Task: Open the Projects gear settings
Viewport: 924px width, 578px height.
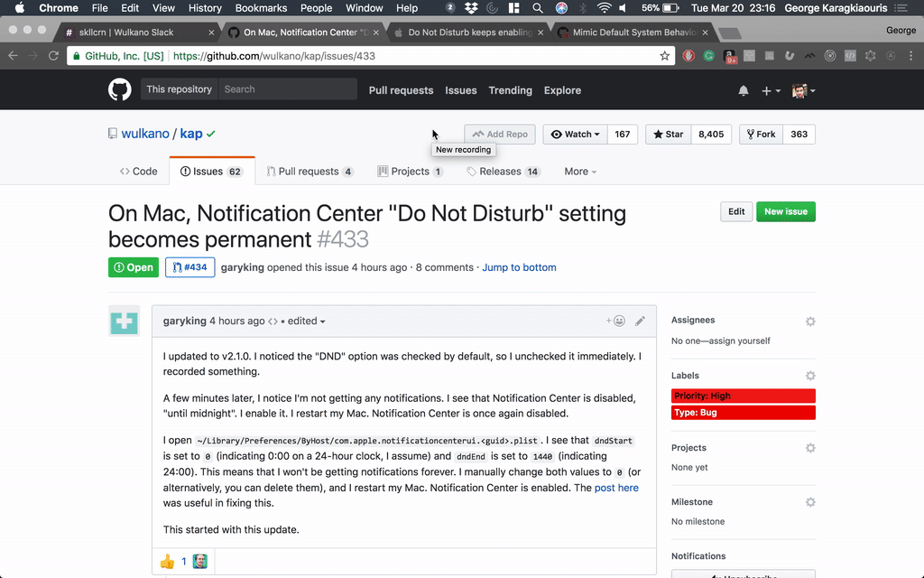Action: [810, 448]
